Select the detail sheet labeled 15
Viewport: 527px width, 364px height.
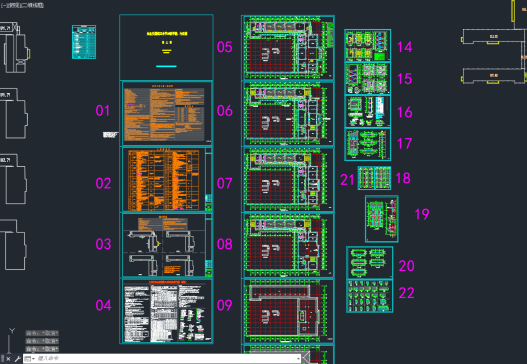367,78
